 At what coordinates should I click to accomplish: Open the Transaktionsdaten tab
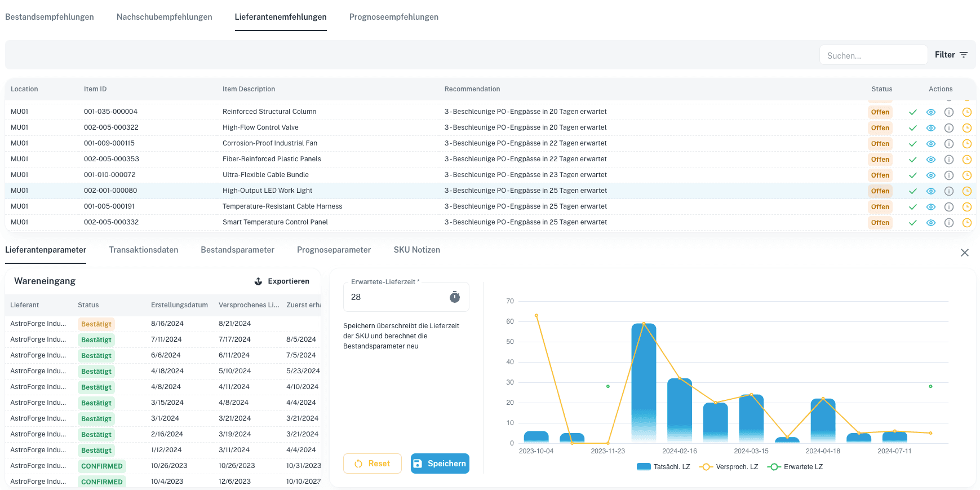143,250
